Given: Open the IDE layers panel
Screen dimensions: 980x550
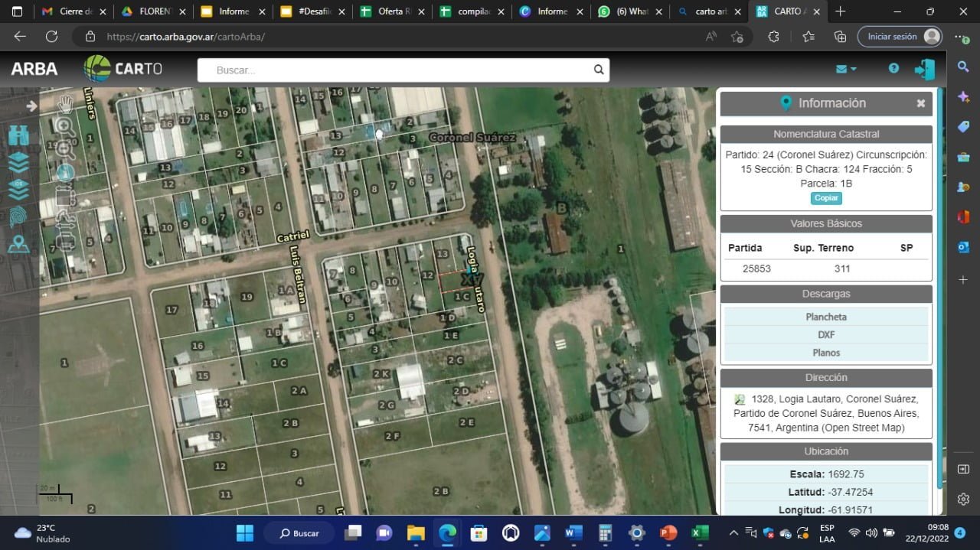Looking at the screenshot, I should coord(19,190).
